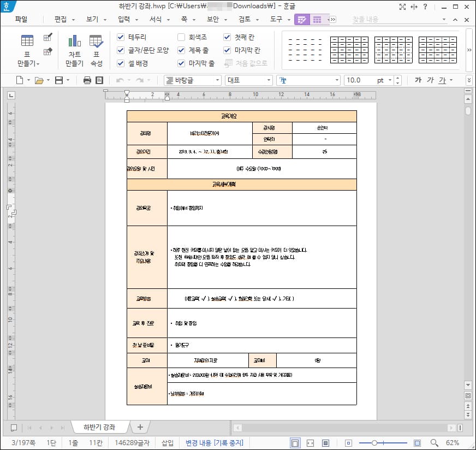
Task: Select the 하반기 강좌 document tab
Action: (x=99, y=427)
